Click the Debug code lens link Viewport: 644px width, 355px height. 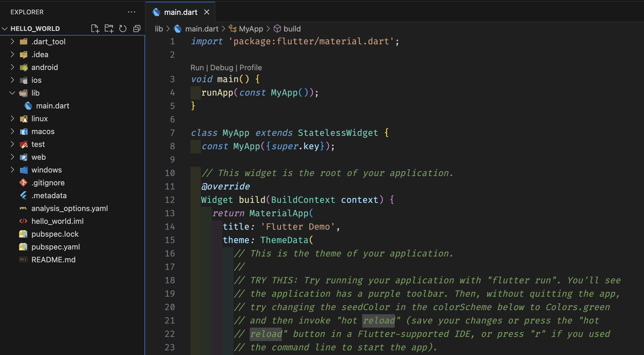222,68
